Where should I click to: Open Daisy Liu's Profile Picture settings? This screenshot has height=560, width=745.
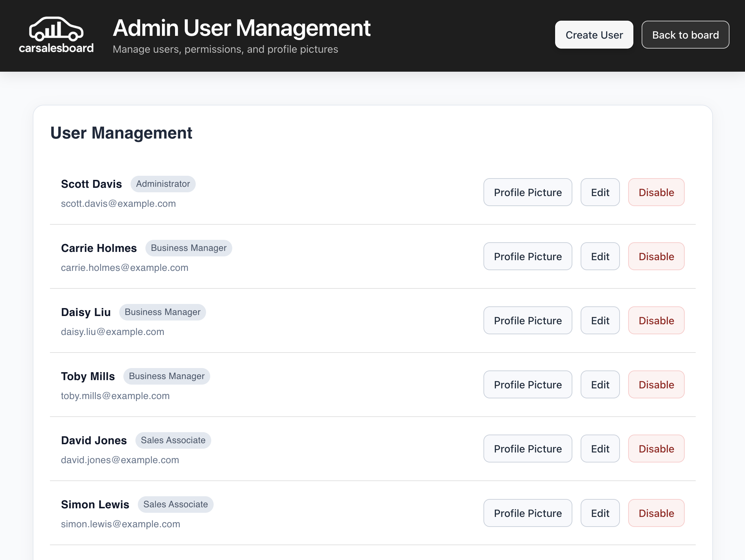[x=528, y=320]
